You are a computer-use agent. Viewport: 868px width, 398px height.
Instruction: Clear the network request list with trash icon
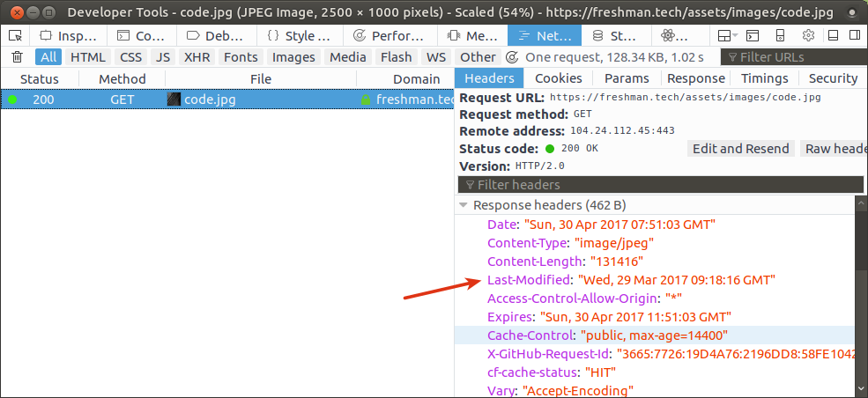pos(17,57)
